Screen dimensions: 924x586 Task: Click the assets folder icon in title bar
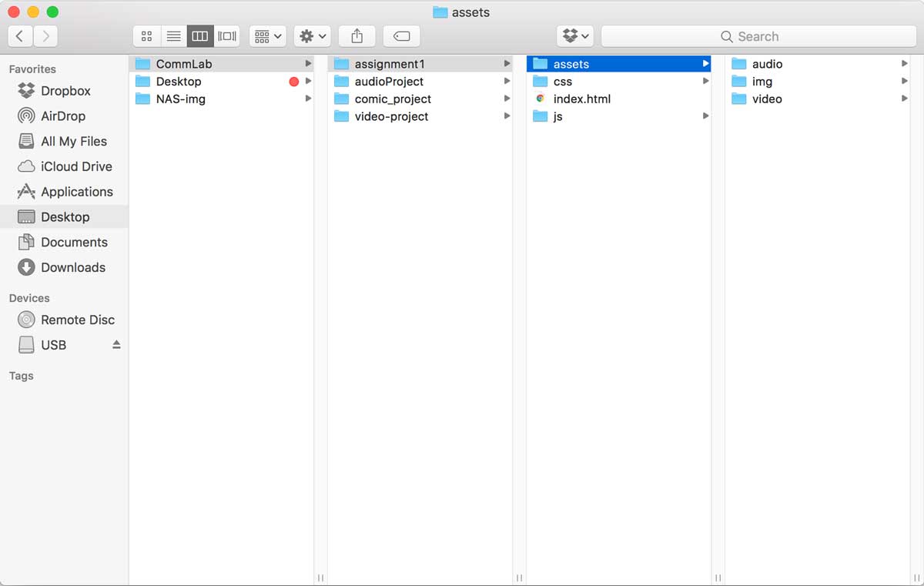click(x=440, y=12)
